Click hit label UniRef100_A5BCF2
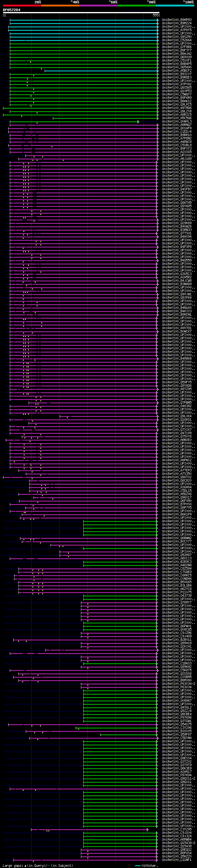Viewport: 197px width, 868px height. (x=176, y=71)
